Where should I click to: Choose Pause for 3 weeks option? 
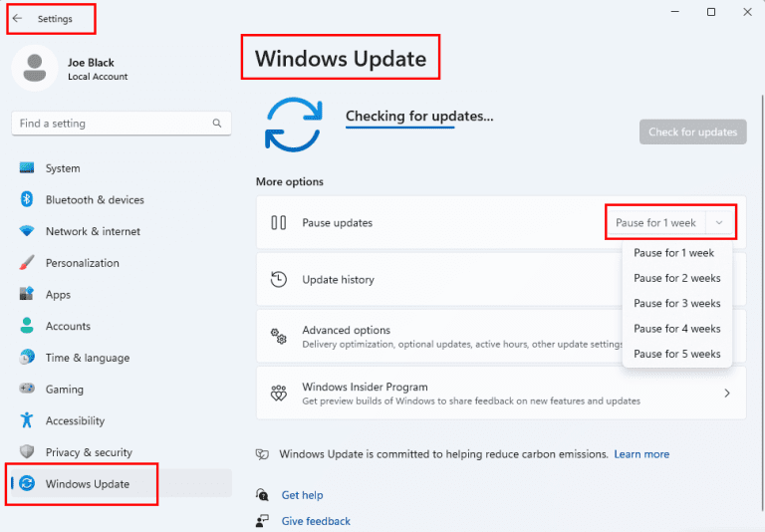click(676, 304)
